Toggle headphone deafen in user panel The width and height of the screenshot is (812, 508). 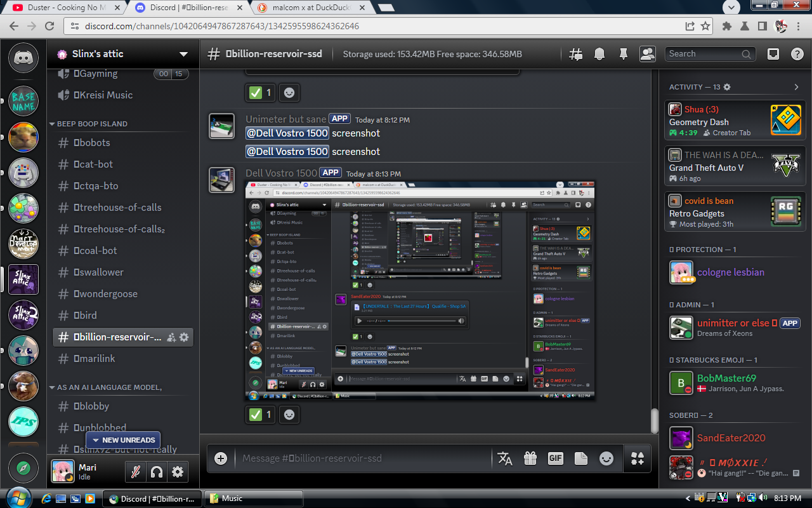[156, 472]
